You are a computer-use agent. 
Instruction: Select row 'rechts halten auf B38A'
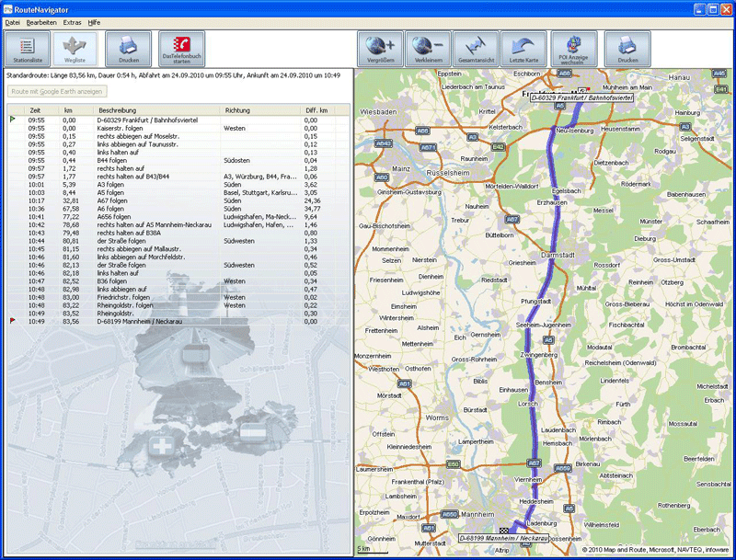click(x=178, y=233)
